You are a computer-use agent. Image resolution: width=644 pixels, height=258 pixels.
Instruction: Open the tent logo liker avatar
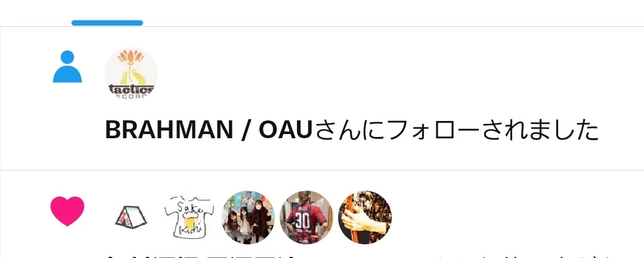pyautogui.click(x=131, y=217)
